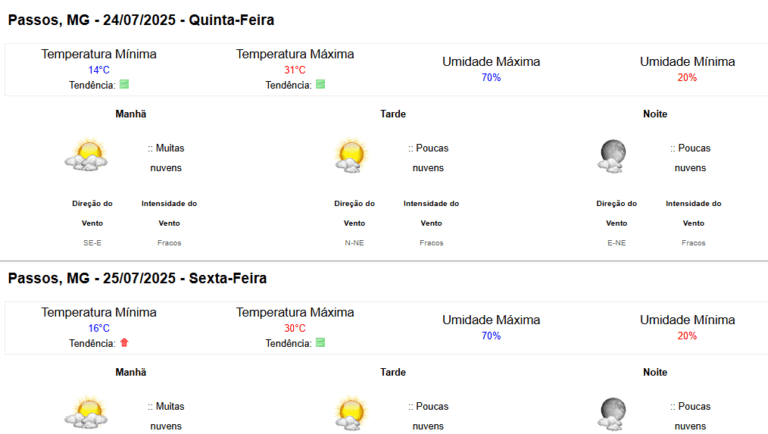The height and width of the screenshot is (434, 768).
Task: Click the green trend icon under 31°C
Action: (x=320, y=84)
